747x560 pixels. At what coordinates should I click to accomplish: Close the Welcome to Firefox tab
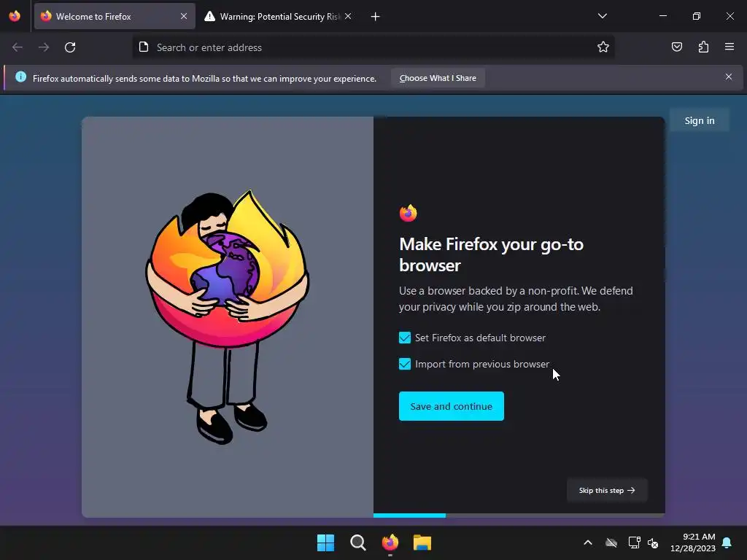(x=184, y=16)
